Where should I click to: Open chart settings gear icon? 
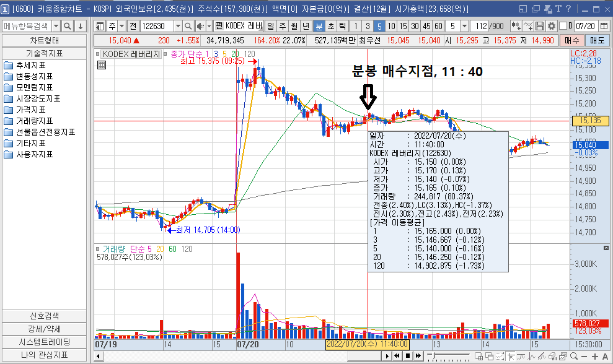[551, 26]
